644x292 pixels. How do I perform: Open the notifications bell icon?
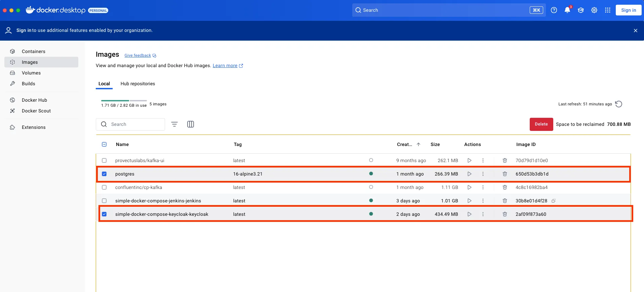click(x=567, y=10)
